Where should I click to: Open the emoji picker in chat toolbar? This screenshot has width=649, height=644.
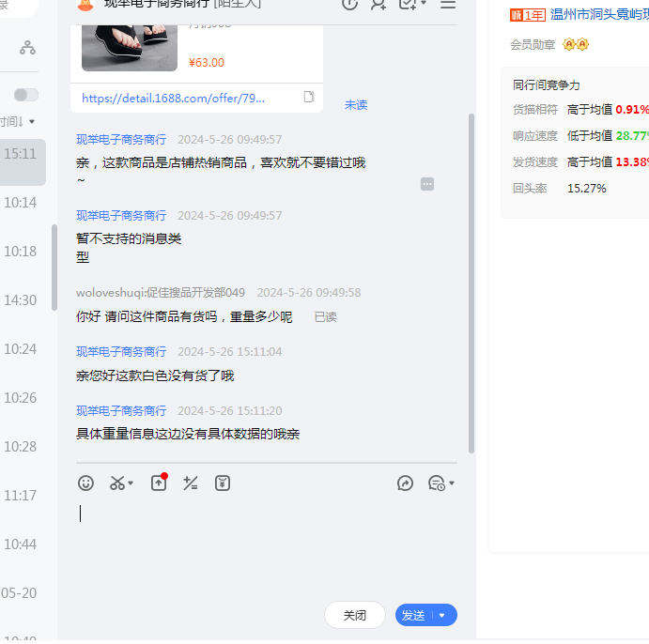(85, 483)
